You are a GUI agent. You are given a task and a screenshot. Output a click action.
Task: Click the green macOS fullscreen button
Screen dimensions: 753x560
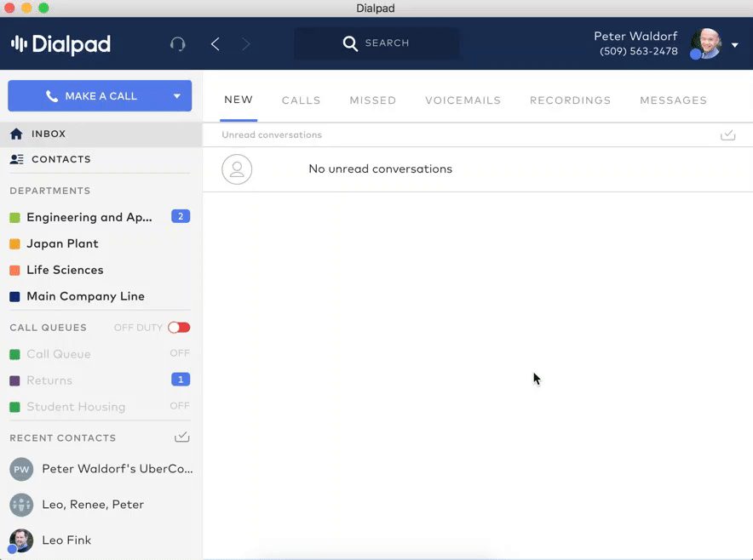43,9
